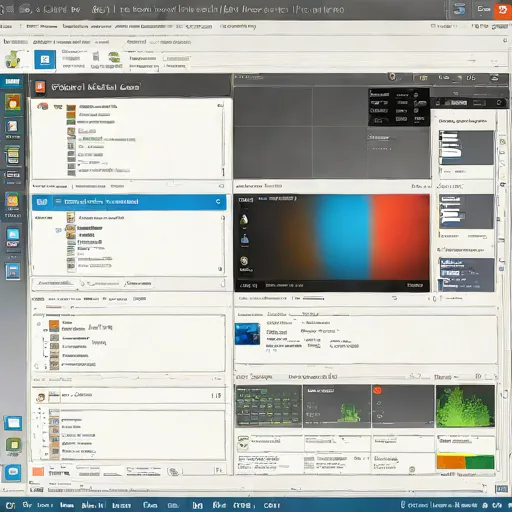
Task: Select the dark grid-pattern thumbnail
Action: [269, 406]
